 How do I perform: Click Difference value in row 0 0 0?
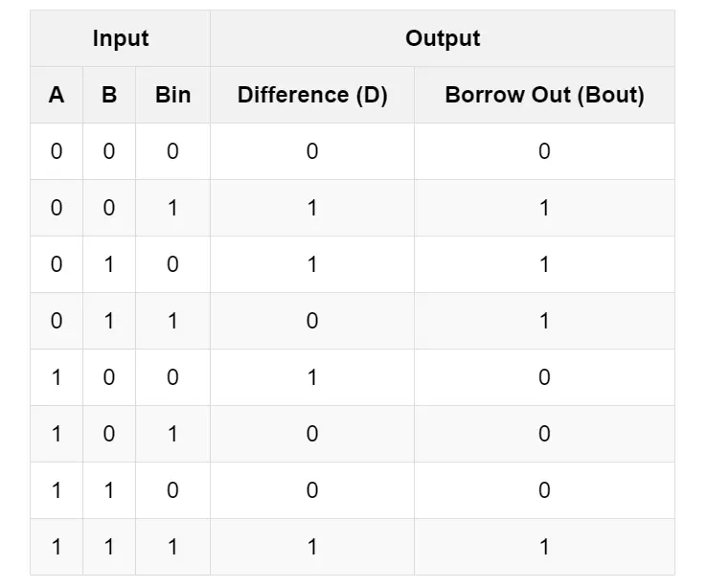click(312, 151)
